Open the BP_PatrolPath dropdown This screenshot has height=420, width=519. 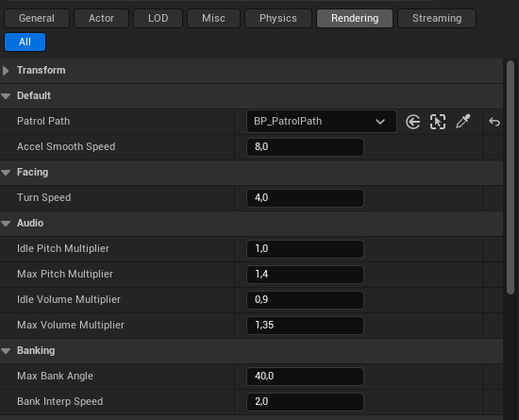pyautogui.click(x=322, y=122)
